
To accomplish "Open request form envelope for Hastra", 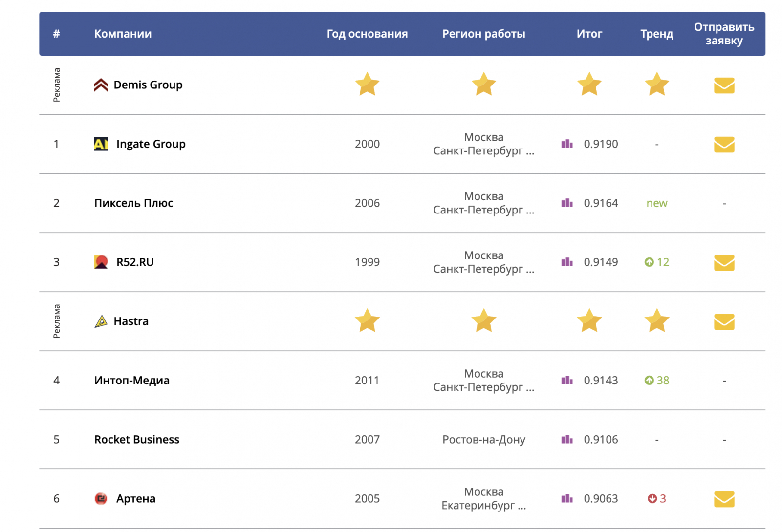I will click(723, 322).
